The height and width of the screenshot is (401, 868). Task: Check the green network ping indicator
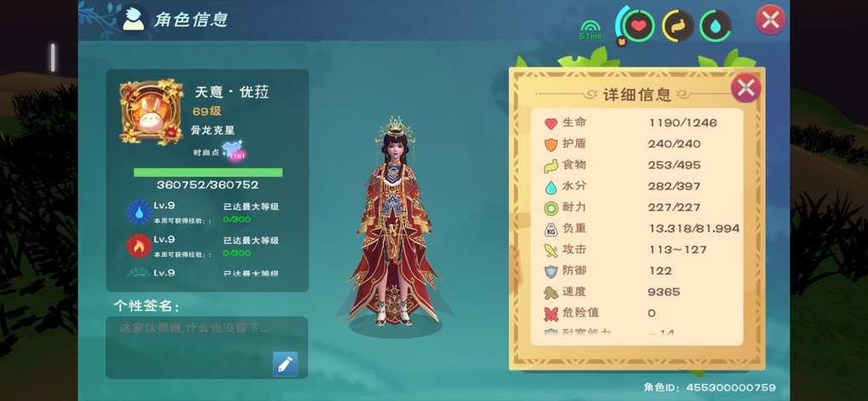[x=590, y=30]
